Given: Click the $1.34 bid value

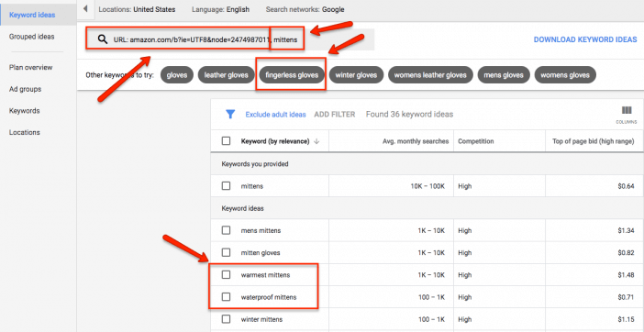Looking at the screenshot, I should [626, 230].
